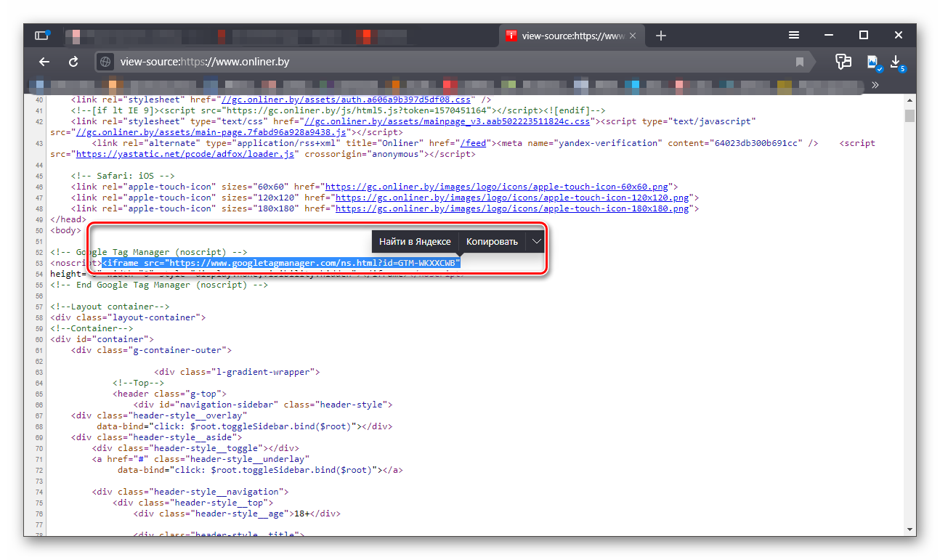The width and height of the screenshot is (940, 560).
Task: Close the view-source tab
Action: (x=633, y=36)
